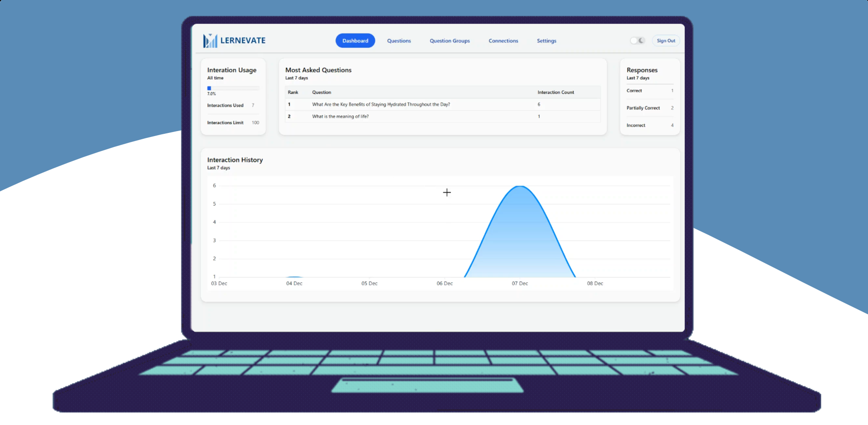Click the Partially Correct responses row

650,108
